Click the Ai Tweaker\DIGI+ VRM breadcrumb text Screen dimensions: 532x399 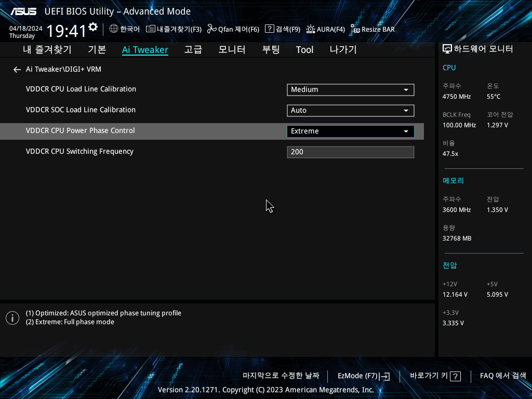(63, 69)
